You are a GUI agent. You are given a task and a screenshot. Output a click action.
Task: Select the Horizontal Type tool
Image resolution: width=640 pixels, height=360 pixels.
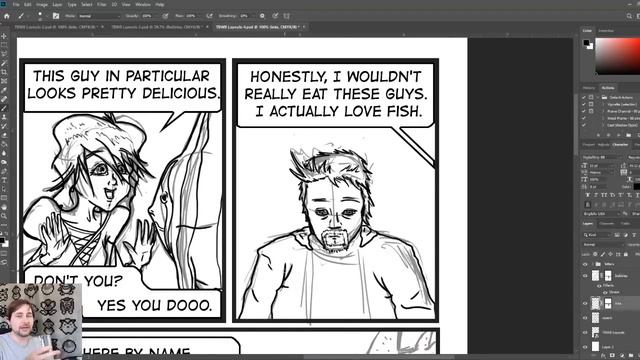pyautogui.click(x=4, y=180)
